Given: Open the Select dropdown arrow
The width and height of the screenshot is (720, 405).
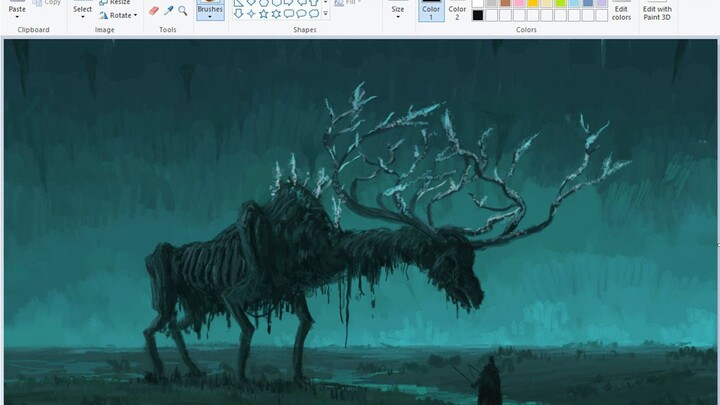Looking at the screenshot, I should 83,17.
